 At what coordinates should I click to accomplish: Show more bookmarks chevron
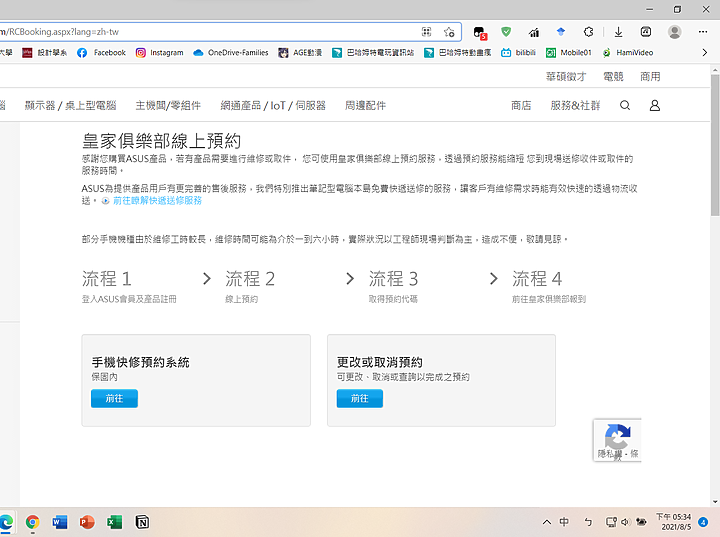704,53
